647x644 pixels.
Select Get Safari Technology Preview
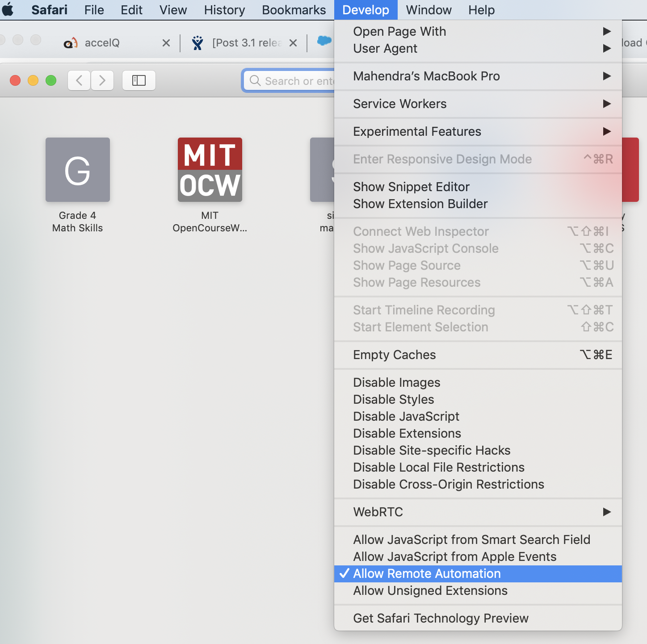478,618
